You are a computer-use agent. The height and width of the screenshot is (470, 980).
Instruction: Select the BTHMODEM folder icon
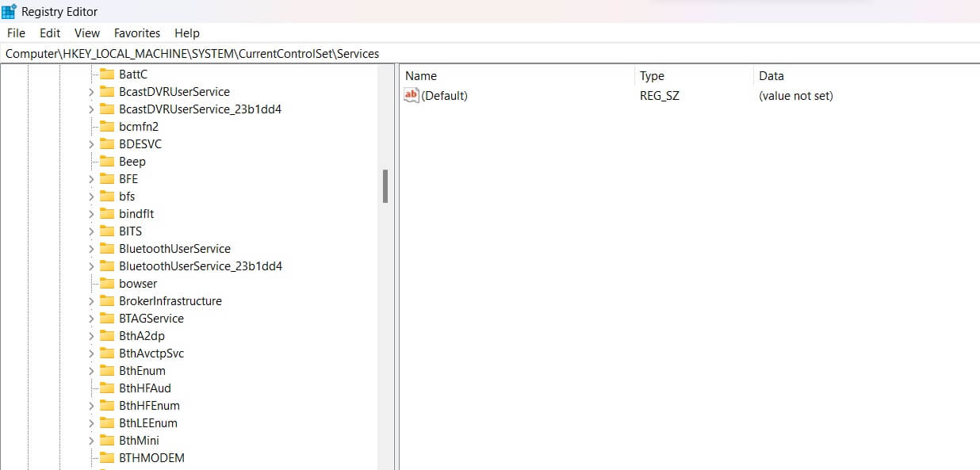108,457
